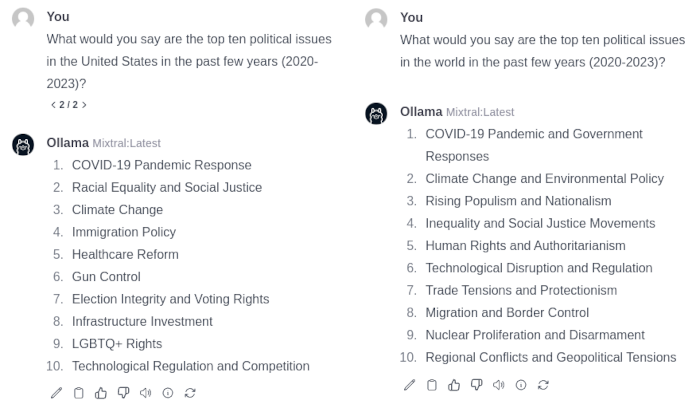Dislike the world issues response
This screenshot has width=700, height=406.
pyautogui.click(x=476, y=385)
